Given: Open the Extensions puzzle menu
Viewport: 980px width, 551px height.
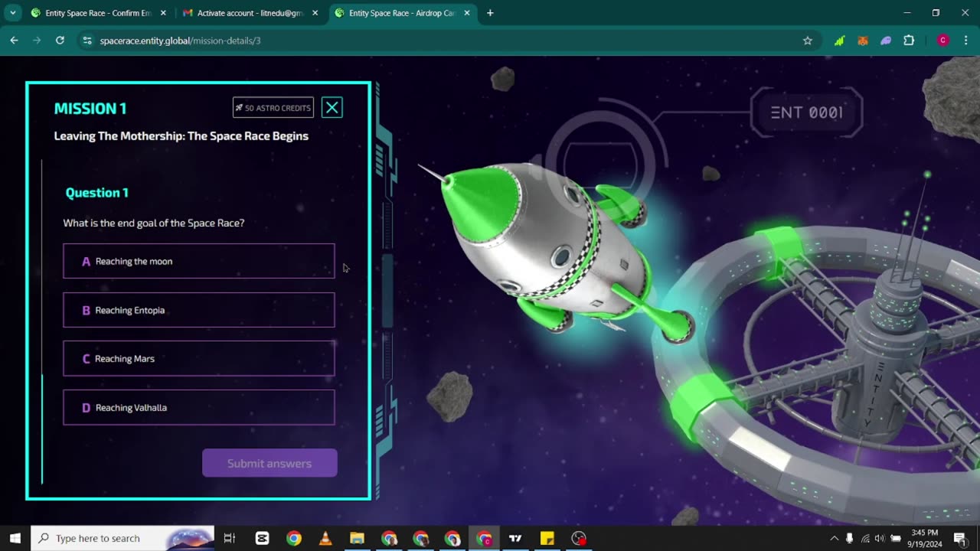Looking at the screenshot, I should [909, 41].
